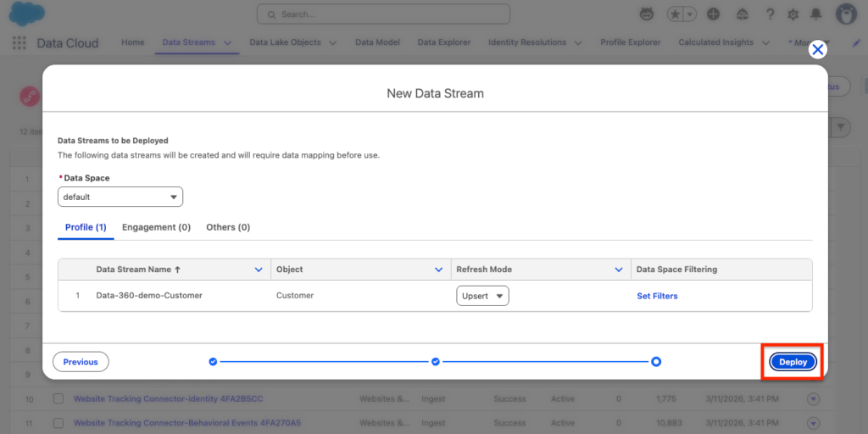Image resolution: width=868 pixels, height=434 pixels.
Task: Open the App Launcher grid icon
Action: (19, 42)
